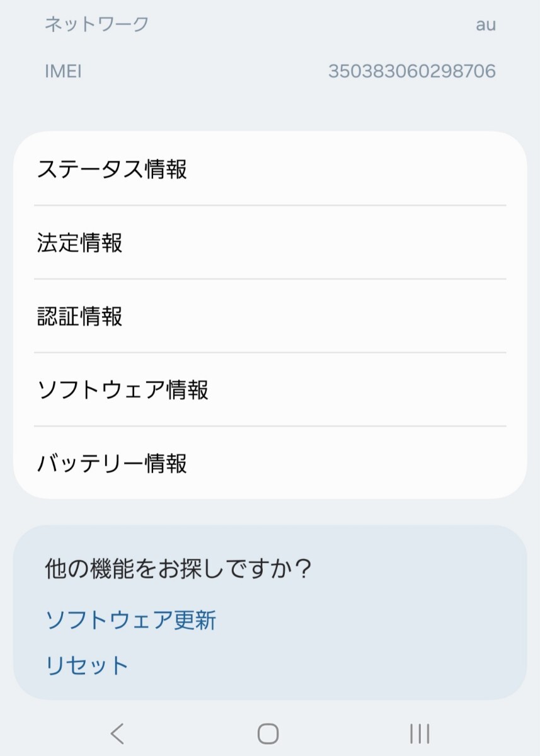Follow the ソフトウェア更新 link
Viewport: 540px width, 756px height.
click(x=131, y=621)
